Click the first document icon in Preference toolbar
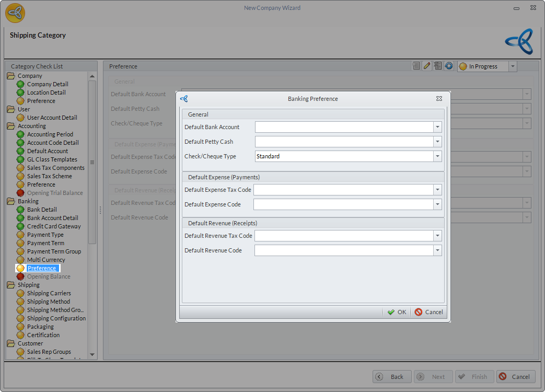This screenshot has height=392, width=545. click(416, 66)
